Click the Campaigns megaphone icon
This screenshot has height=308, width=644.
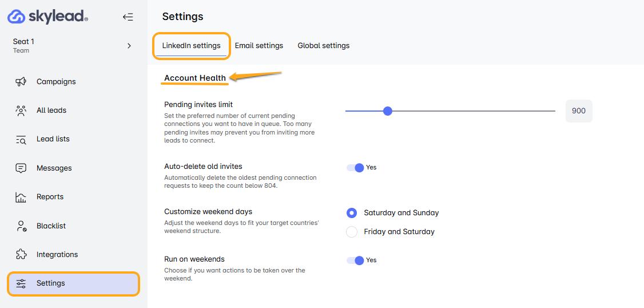pyautogui.click(x=21, y=82)
